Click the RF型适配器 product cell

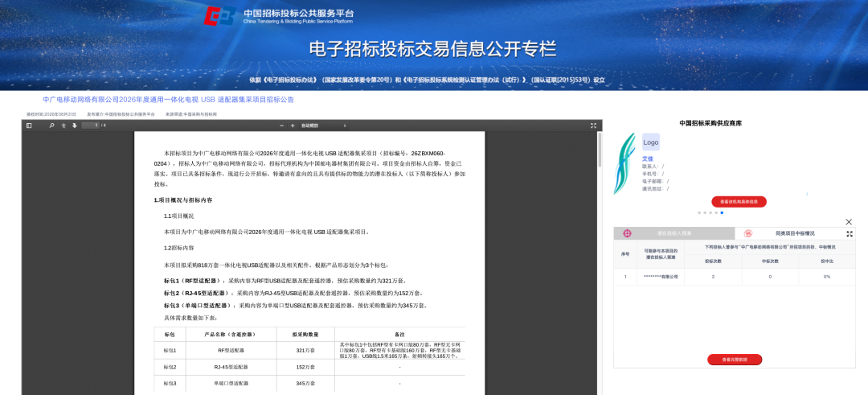(231, 351)
